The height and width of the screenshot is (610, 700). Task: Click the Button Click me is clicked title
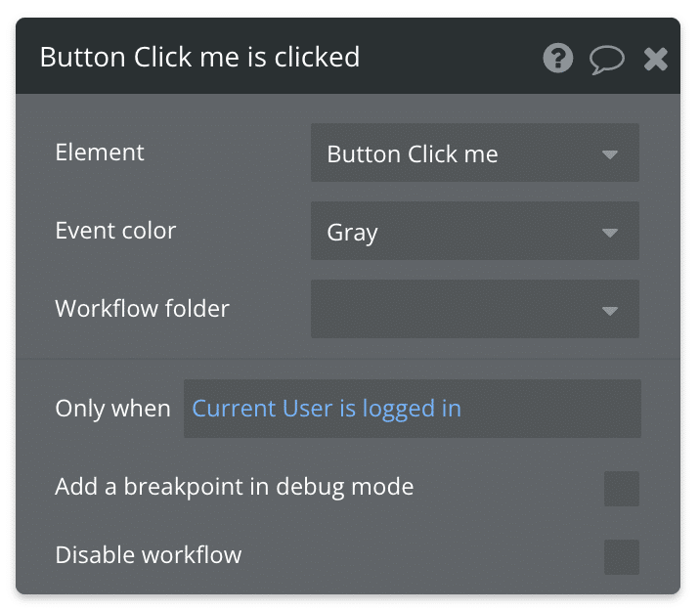(199, 57)
